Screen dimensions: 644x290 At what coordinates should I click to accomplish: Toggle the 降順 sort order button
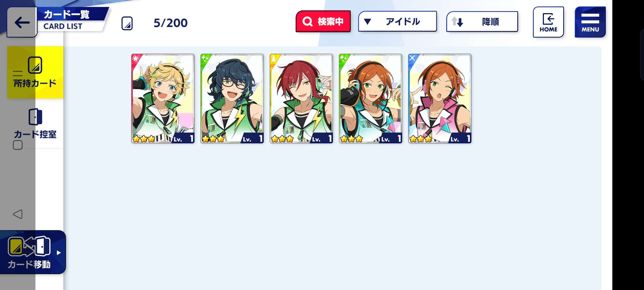pos(482,21)
